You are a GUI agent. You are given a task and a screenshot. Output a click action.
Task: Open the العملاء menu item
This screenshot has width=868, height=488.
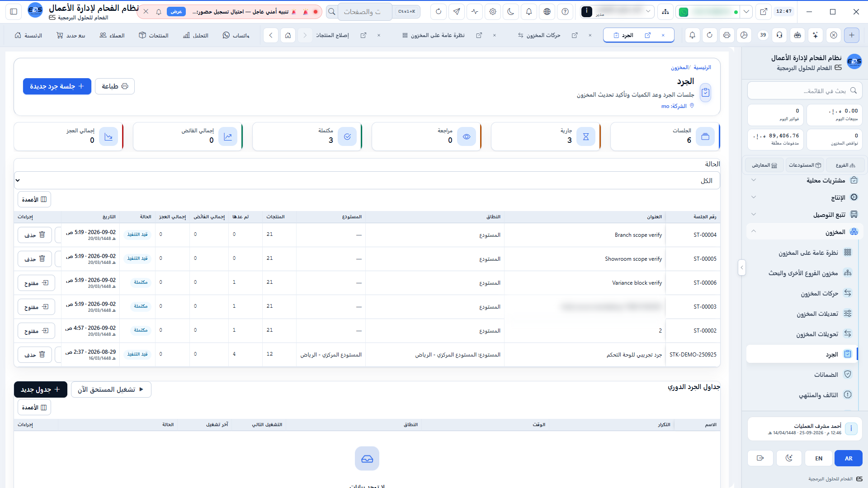[x=112, y=35]
